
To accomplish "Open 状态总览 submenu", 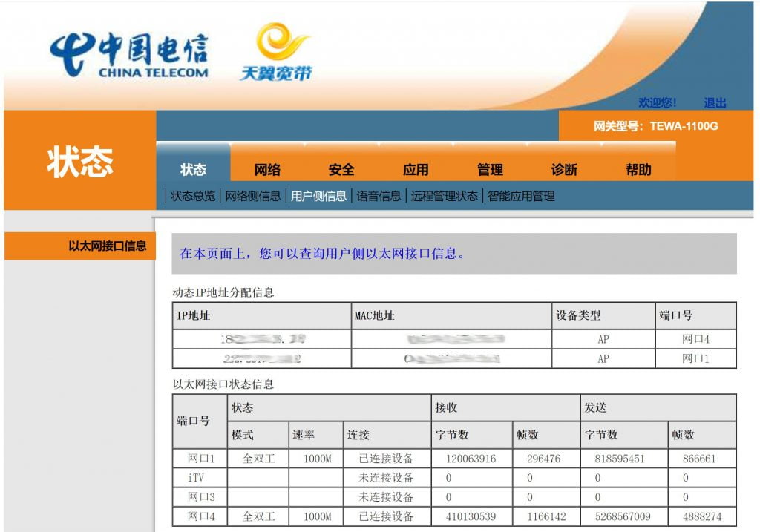I will point(193,196).
